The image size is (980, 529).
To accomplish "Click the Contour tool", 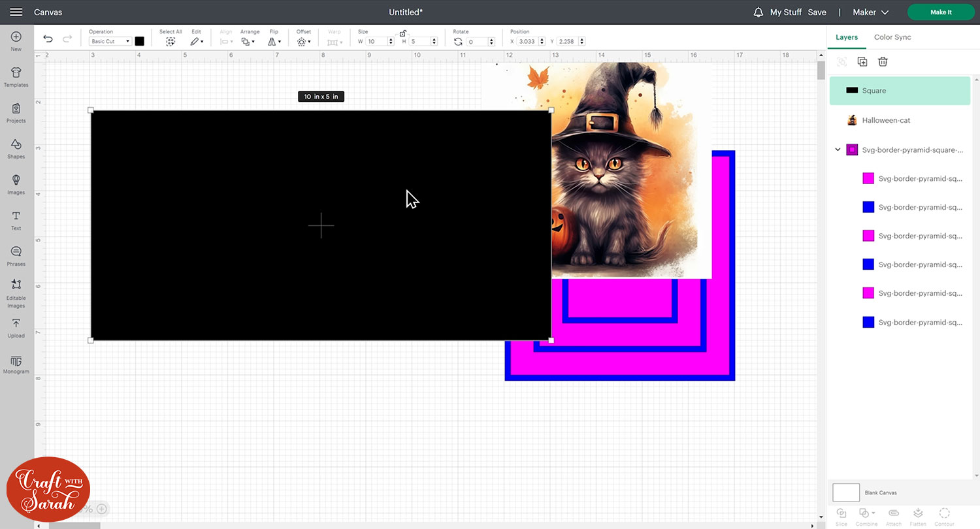I will 944,516.
